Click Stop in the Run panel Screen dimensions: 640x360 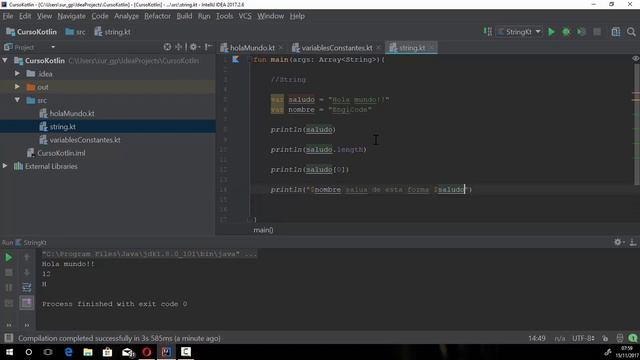tap(8, 273)
